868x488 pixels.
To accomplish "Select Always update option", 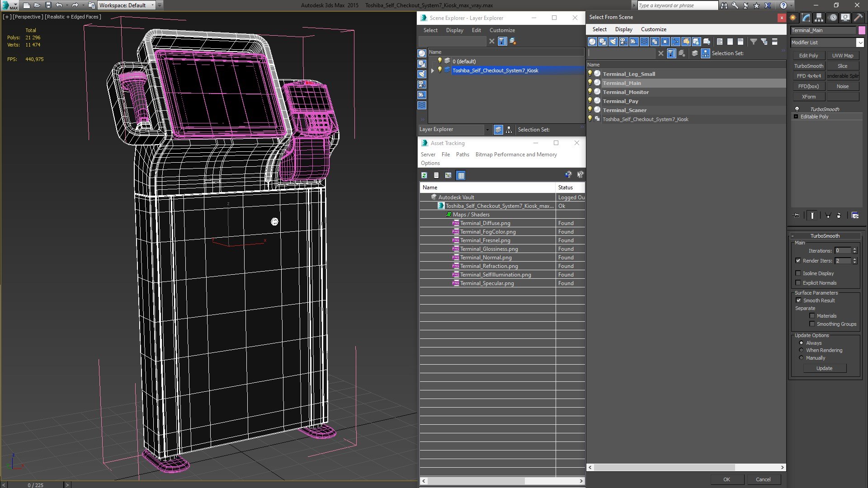I will (x=801, y=343).
